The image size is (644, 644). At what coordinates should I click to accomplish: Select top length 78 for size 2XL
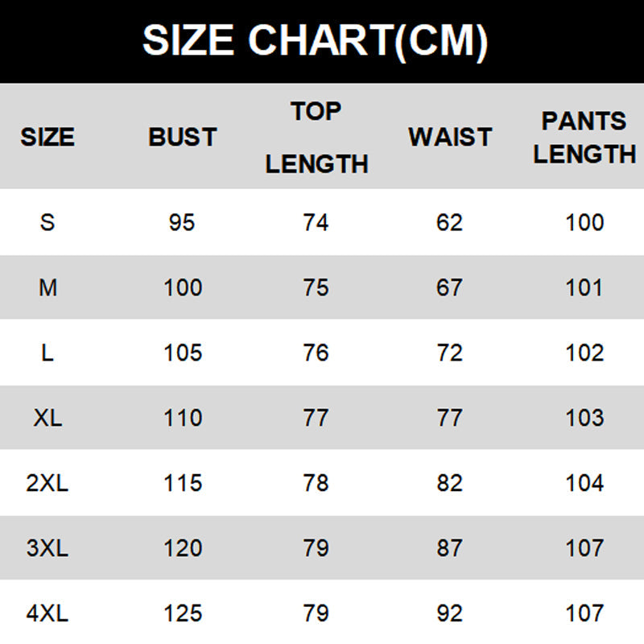tap(316, 483)
